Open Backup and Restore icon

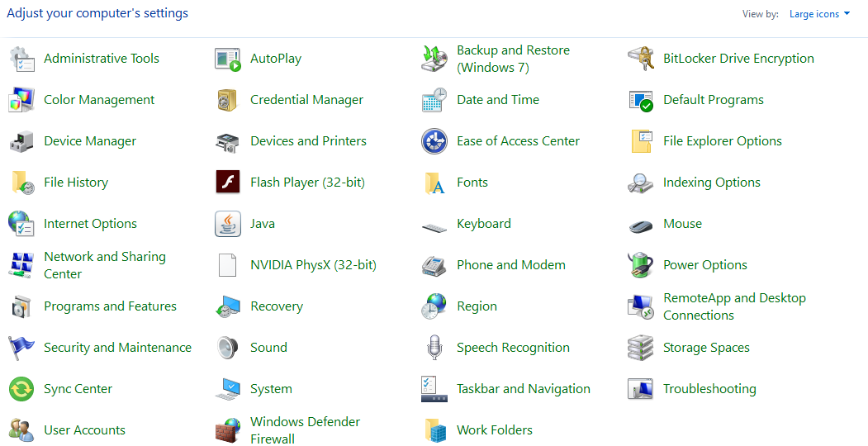[434, 59]
